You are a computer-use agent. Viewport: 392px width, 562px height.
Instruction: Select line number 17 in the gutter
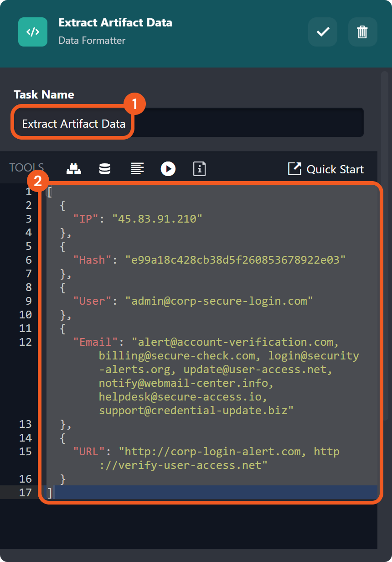(x=26, y=493)
